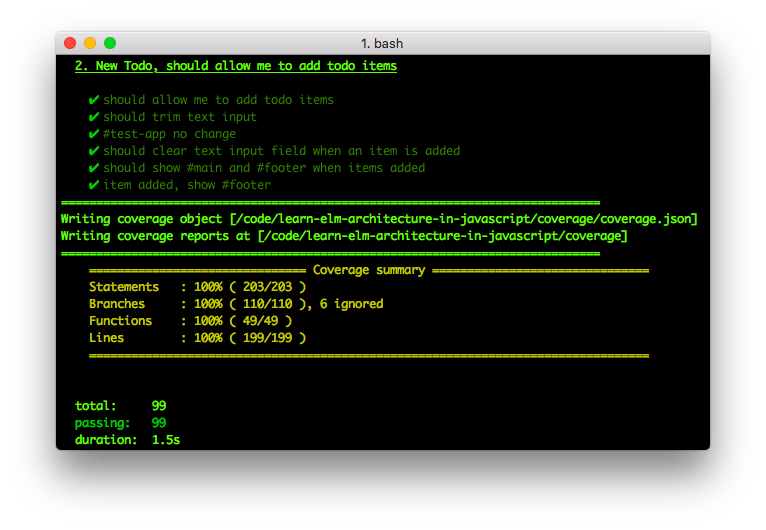Click the Lines 199/199 value
The height and width of the screenshot is (530, 766).
click(x=267, y=338)
